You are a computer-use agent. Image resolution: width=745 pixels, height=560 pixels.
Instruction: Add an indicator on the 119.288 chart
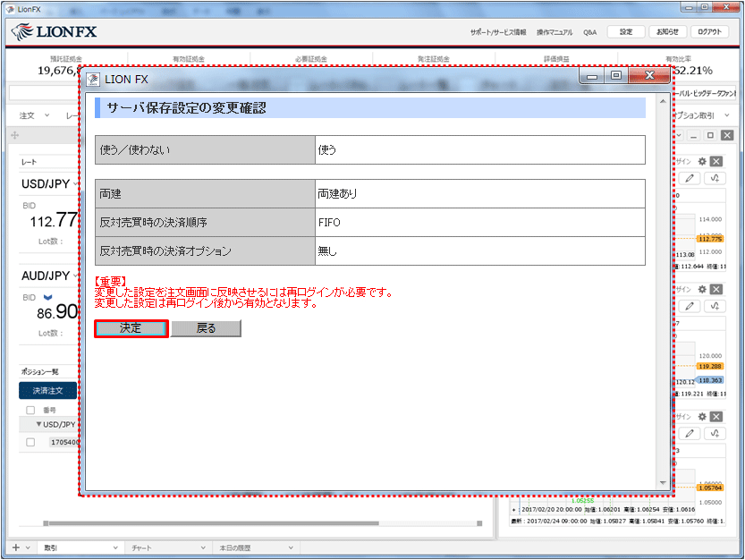[715, 306]
